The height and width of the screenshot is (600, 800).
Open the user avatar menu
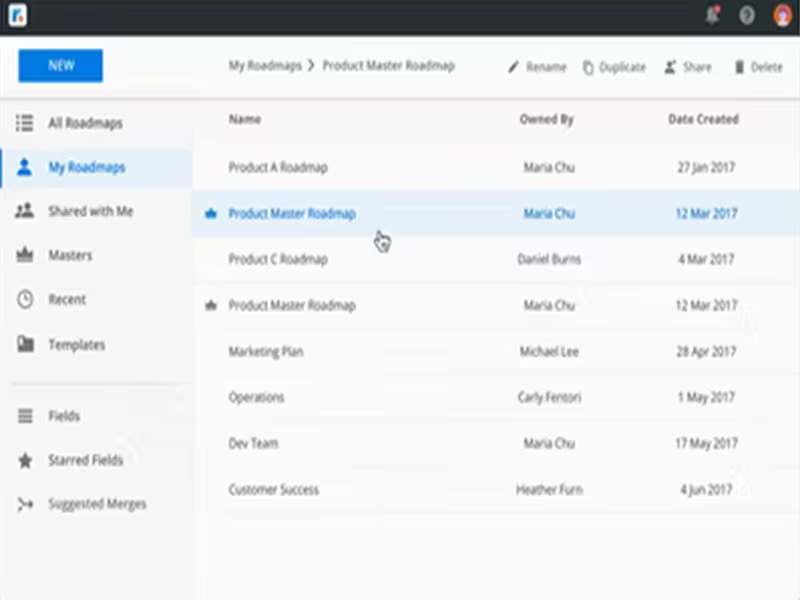click(783, 15)
